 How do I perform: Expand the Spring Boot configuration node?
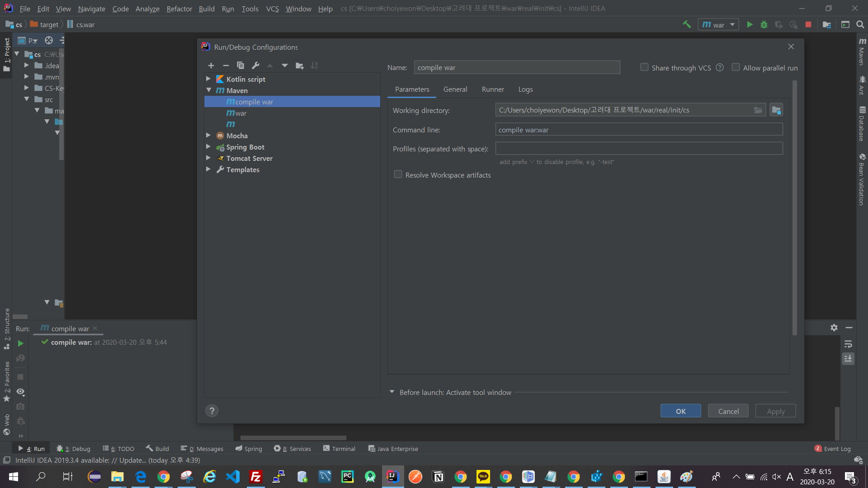[x=208, y=147]
